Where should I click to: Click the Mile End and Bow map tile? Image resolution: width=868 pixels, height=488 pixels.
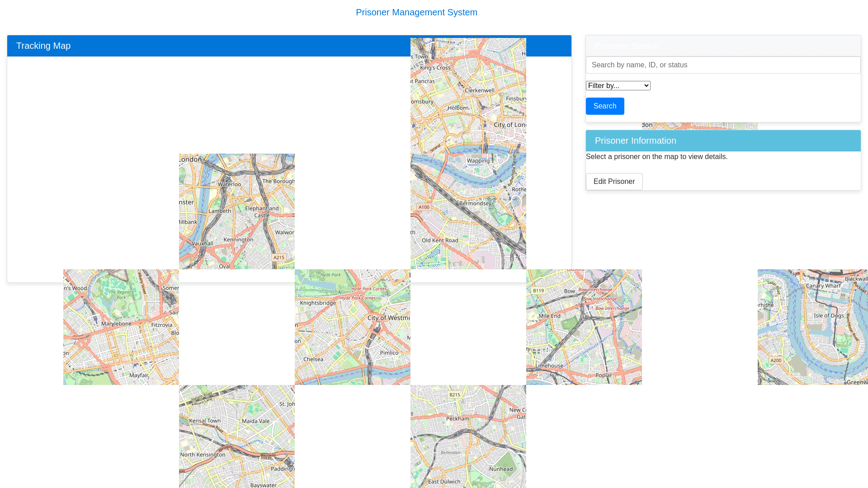click(584, 327)
